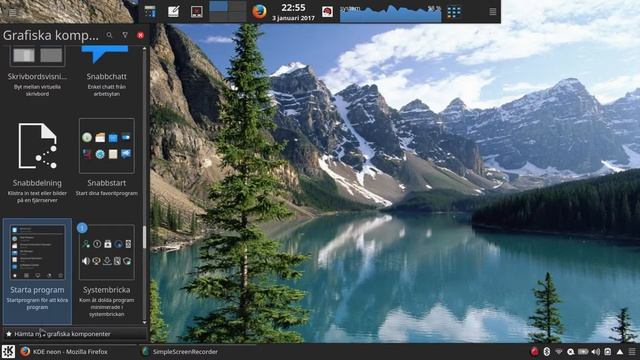Open the removable devices tray icon

(x=608, y=351)
